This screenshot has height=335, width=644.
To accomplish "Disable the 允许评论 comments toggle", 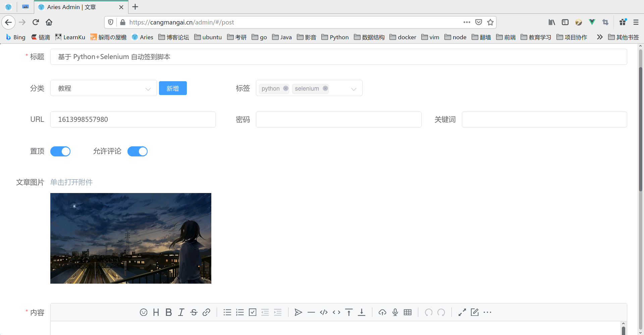I will tap(138, 151).
